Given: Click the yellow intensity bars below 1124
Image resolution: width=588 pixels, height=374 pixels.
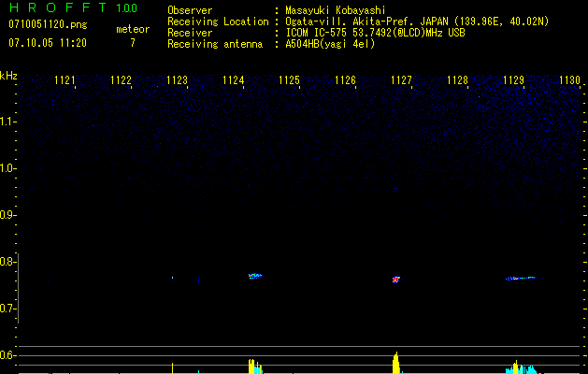Looking at the screenshot, I should coord(251,367).
